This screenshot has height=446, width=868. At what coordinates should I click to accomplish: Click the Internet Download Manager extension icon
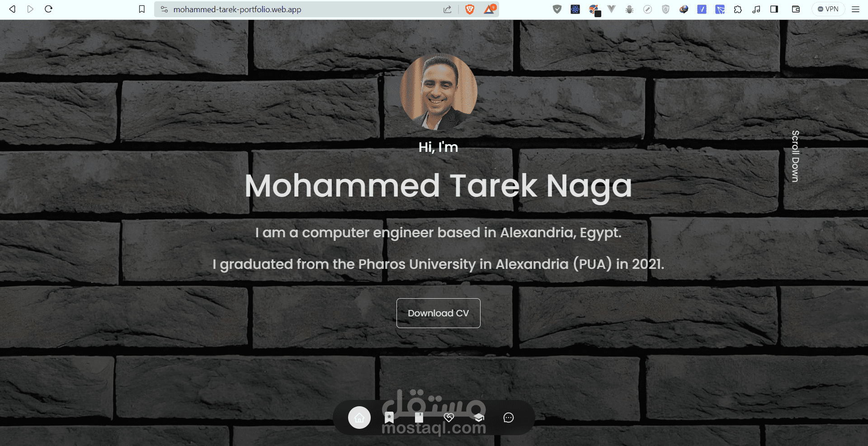click(684, 9)
